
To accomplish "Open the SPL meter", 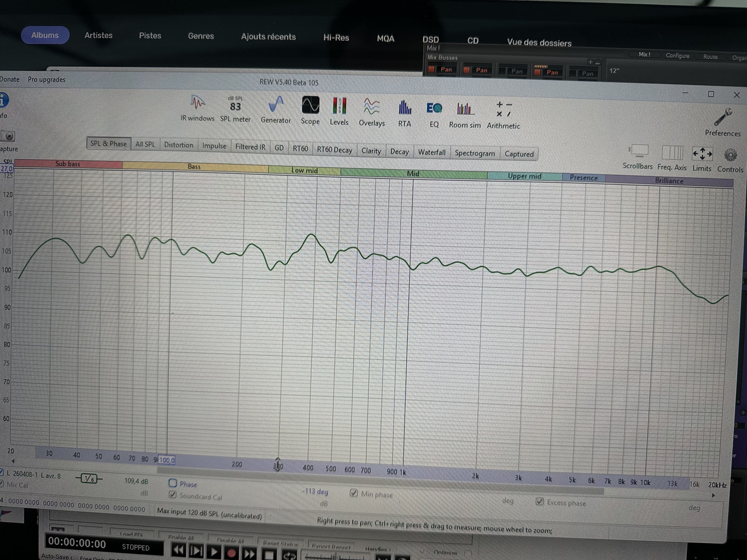I will coord(235,109).
